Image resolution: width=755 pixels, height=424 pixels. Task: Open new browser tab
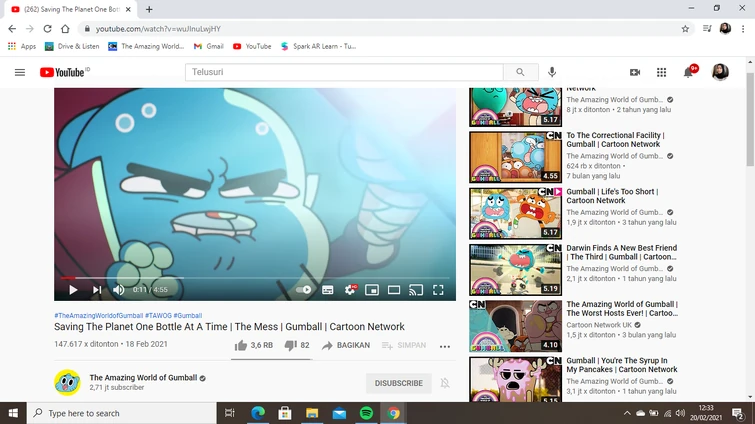click(x=149, y=9)
